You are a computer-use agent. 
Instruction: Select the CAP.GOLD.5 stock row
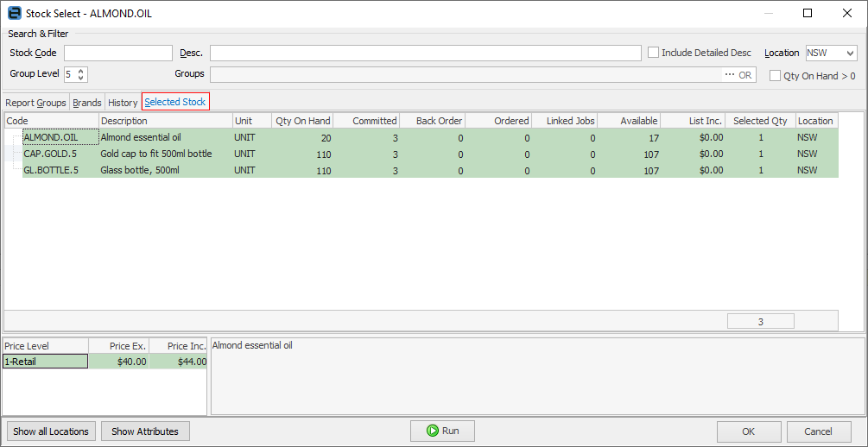pos(52,154)
